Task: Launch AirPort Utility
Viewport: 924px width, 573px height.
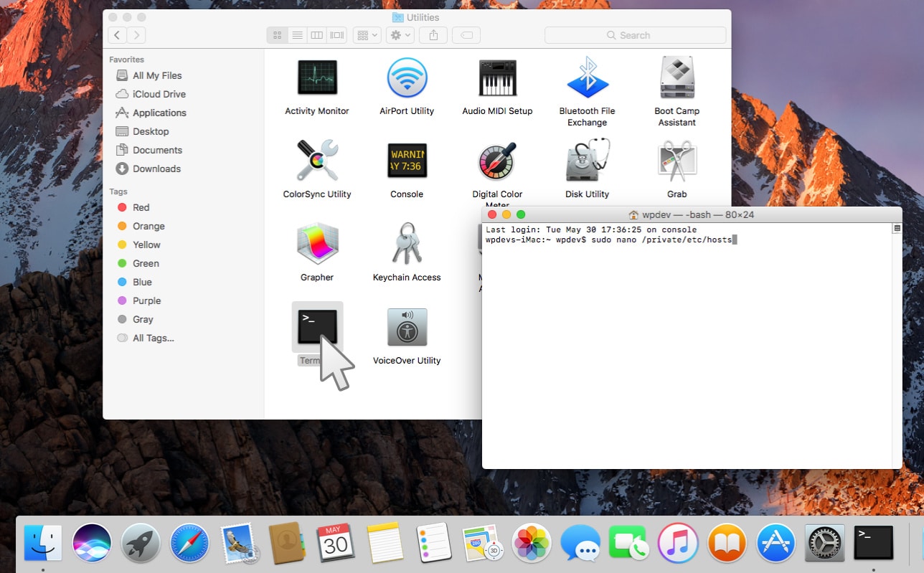Action: tap(407, 77)
